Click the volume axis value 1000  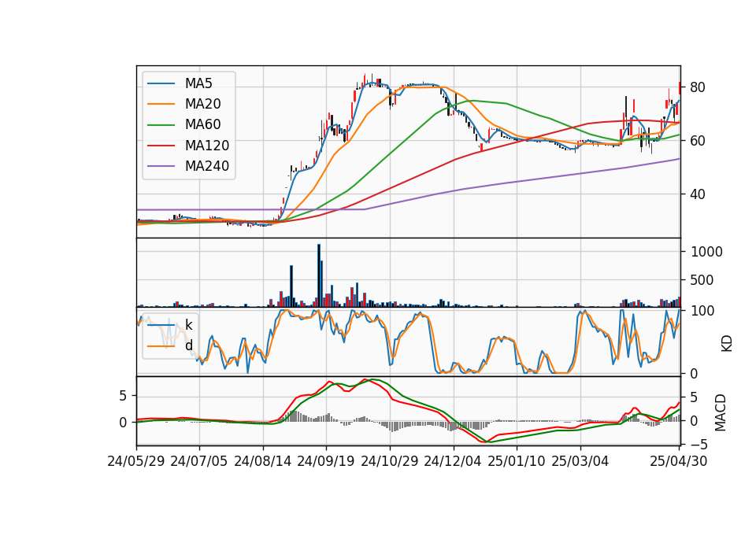pos(707,252)
